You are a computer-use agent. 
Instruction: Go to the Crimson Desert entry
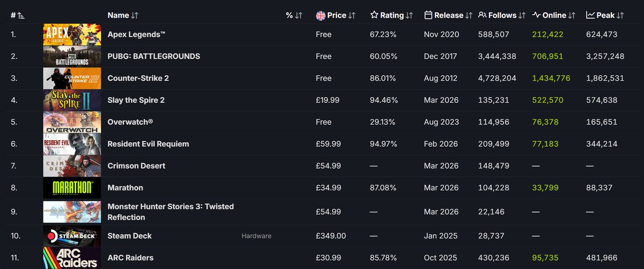coord(136,166)
